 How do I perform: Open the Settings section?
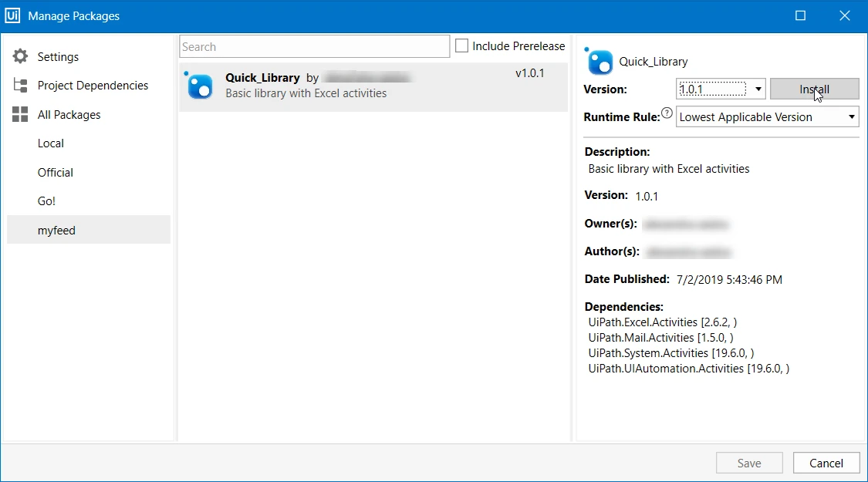click(x=58, y=56)
